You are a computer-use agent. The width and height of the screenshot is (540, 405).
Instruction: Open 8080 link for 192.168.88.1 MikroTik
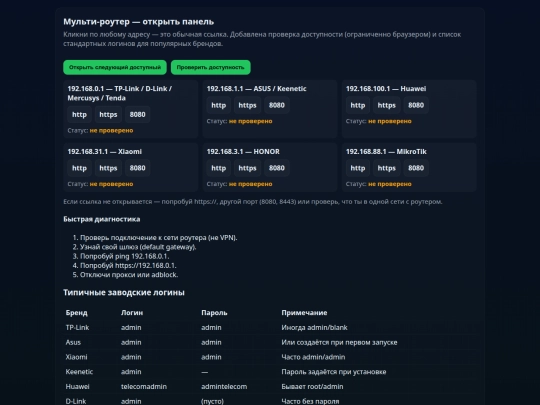416,168
